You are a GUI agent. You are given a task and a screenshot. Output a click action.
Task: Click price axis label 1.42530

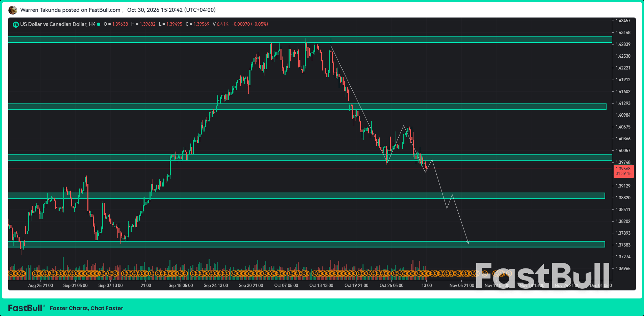point(623,56)
